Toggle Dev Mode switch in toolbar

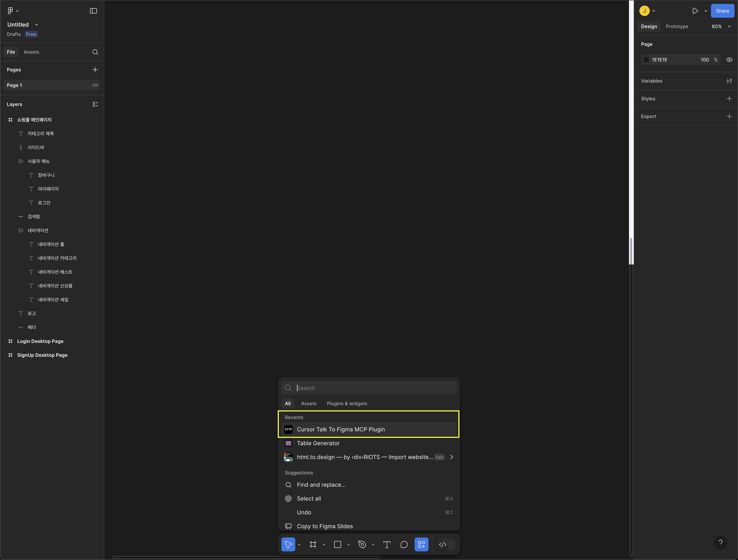pos(446,544)
